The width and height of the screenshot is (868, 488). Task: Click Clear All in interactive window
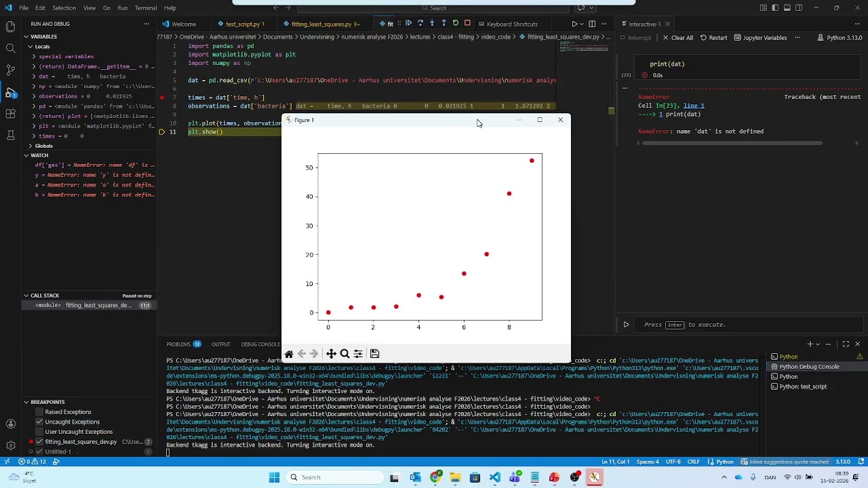point(677,38)
